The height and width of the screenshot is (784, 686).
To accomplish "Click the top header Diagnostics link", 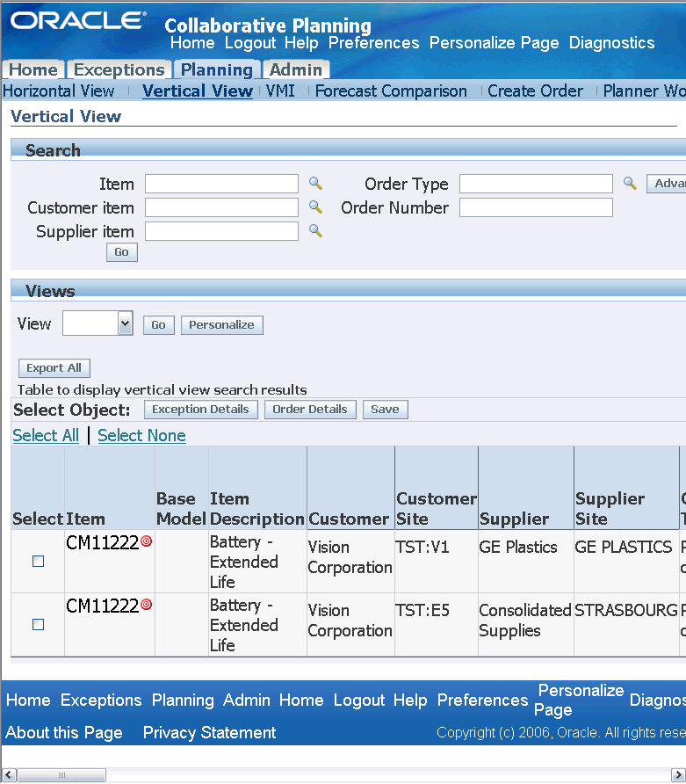I will [611, 43].
